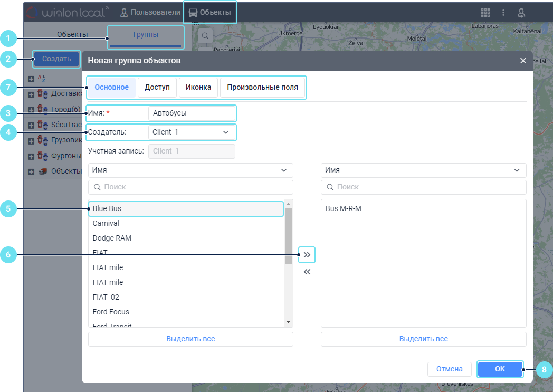Close the new object group dialog
Viewport: 553px width, 392px height.
523,61
